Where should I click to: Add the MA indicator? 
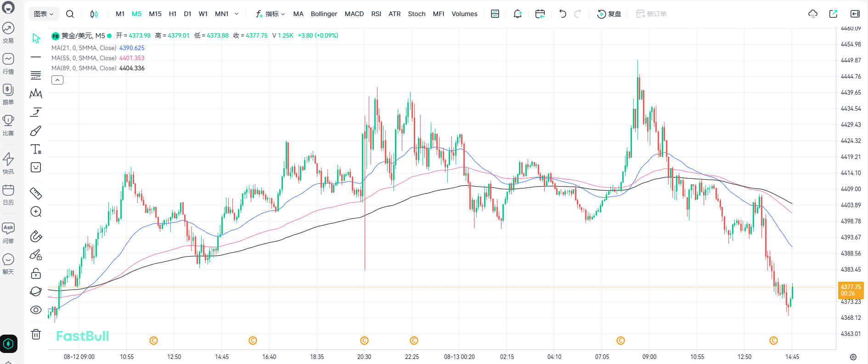[299, 14]
